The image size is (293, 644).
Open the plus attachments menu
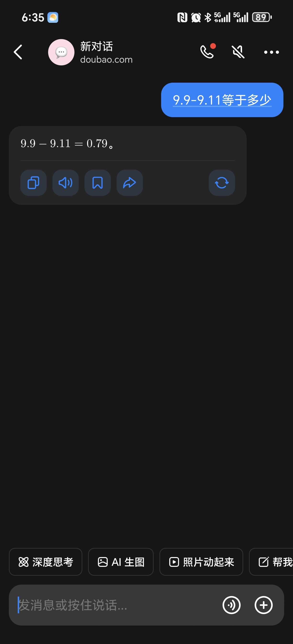(x=264, y=605)
